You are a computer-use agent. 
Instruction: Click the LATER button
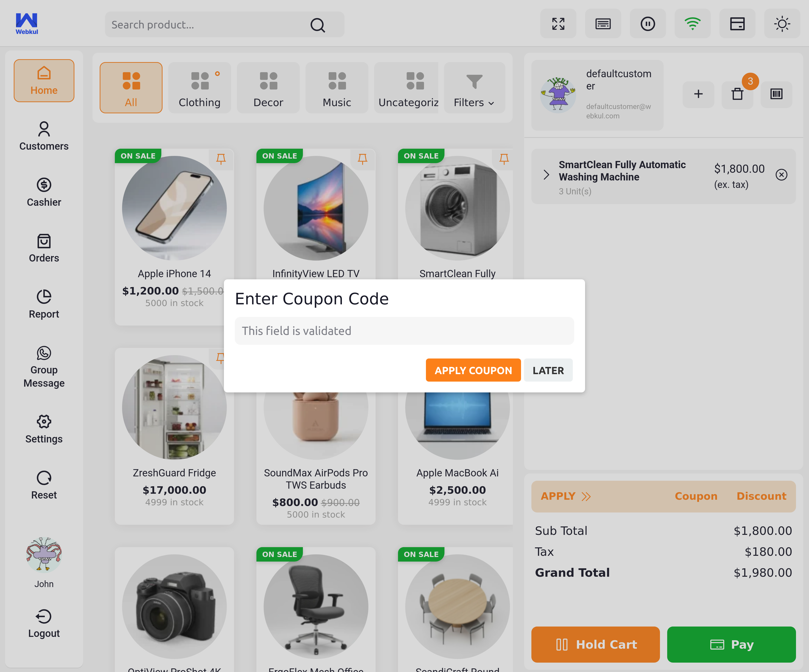point(548,370)
